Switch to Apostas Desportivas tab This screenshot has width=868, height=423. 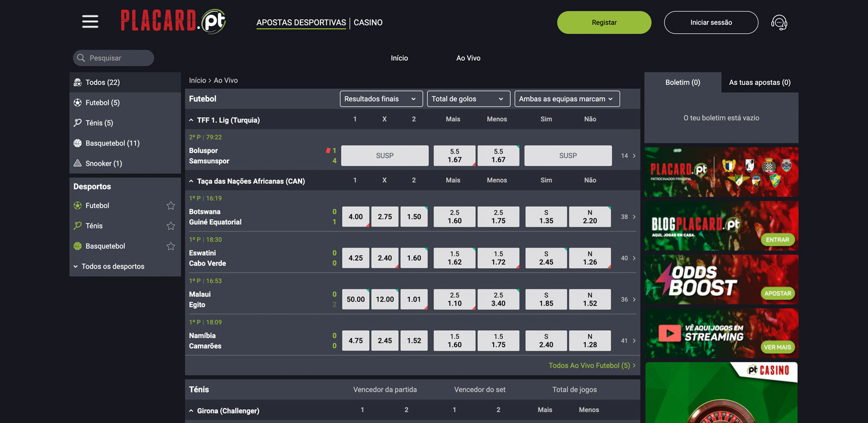[301, 22]
